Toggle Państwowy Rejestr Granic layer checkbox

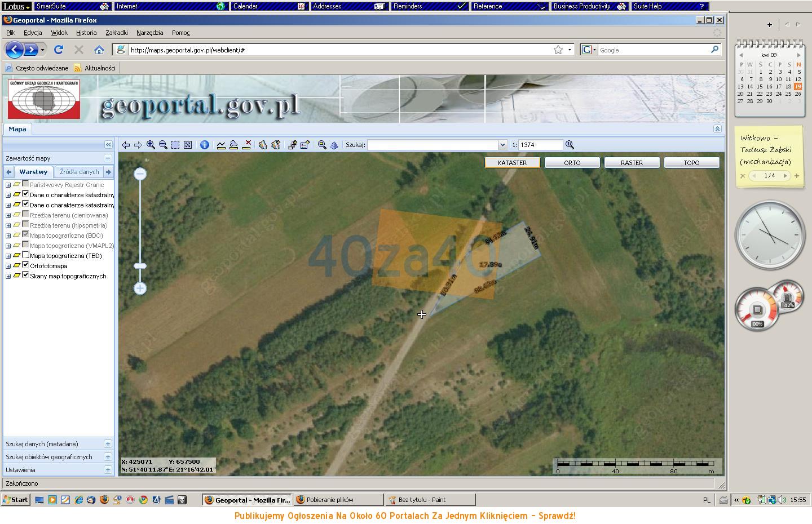point(25,184)
